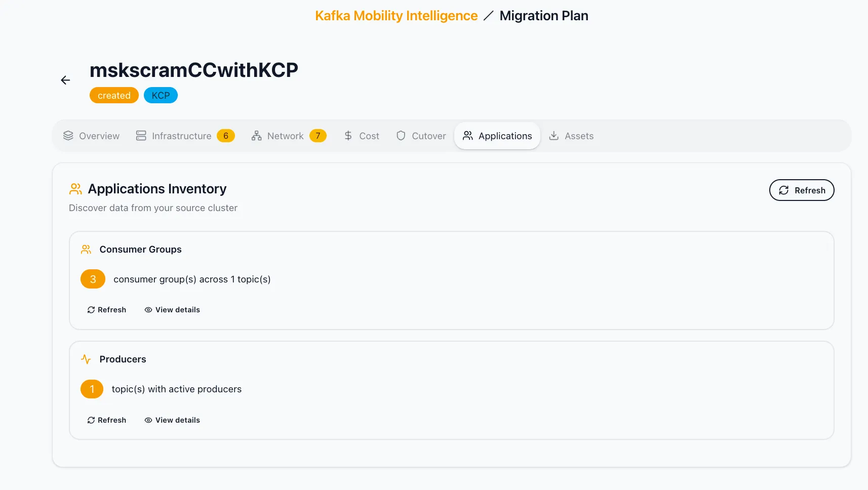
Task: Click the back arrow icon
Action: [65, 80]
